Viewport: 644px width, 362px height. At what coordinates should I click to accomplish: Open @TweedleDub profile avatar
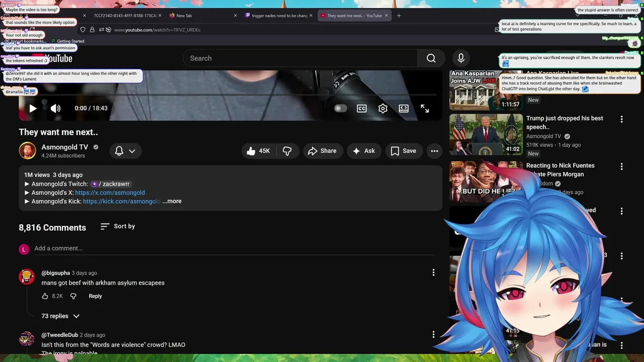27,339
